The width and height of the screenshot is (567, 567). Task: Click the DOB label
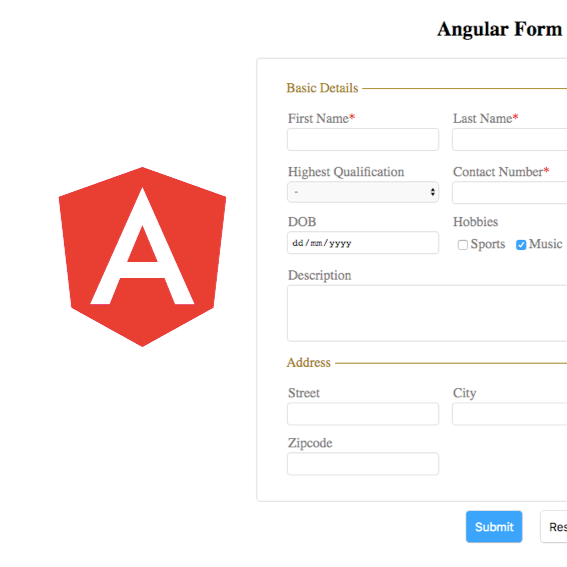(302, 222)
